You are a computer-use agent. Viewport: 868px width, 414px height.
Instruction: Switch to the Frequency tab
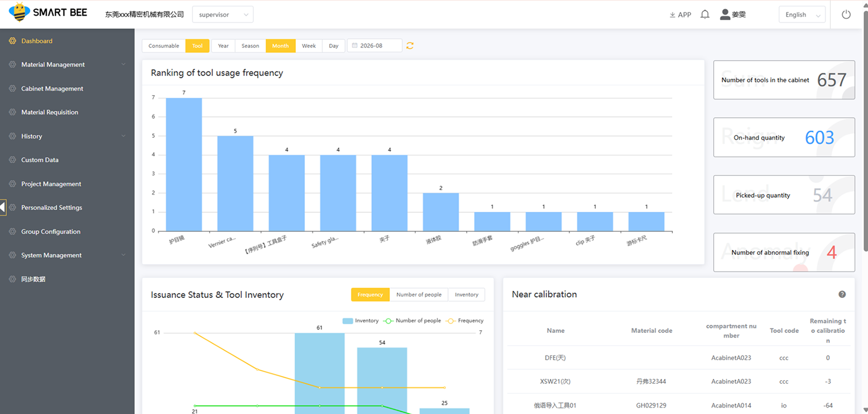point(370,295)
